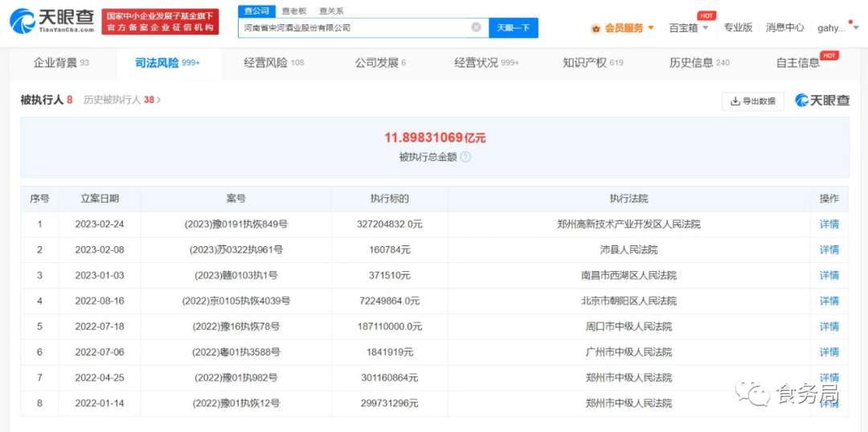Image resolution: width=868 pixels, height=432 pixels.
Task: Open 详情 for case 京0105执恢4039号
Action: (829, 301)
